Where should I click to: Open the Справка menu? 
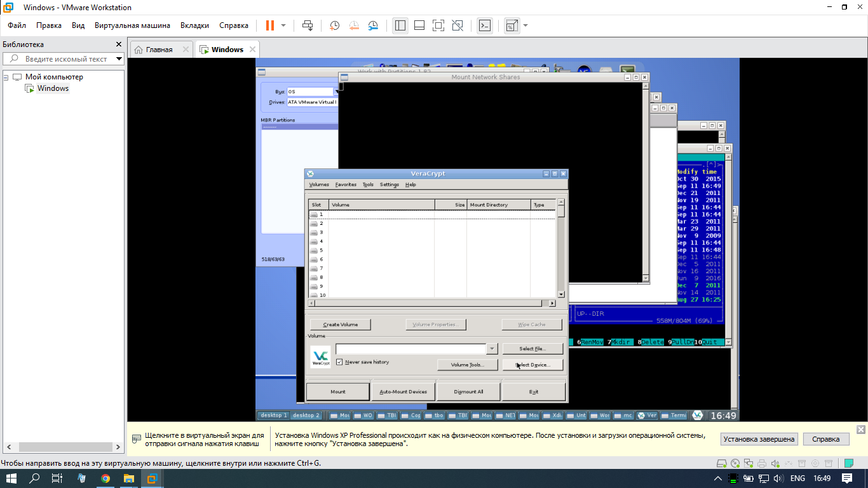click(234, 25)
